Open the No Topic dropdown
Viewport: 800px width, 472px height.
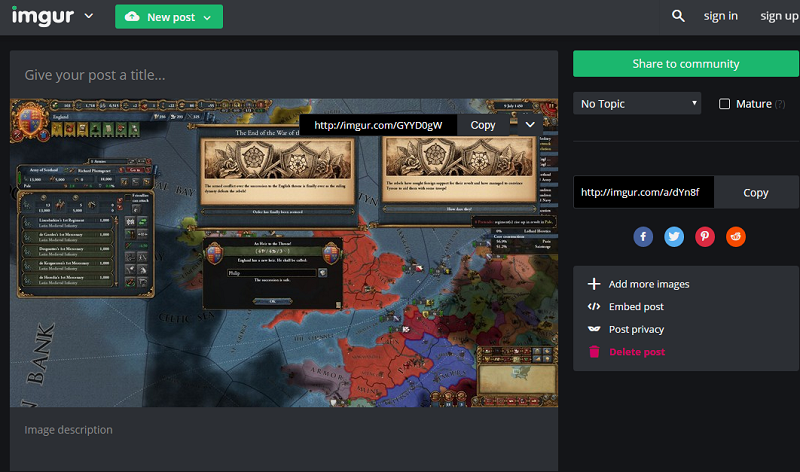(637, 104)
